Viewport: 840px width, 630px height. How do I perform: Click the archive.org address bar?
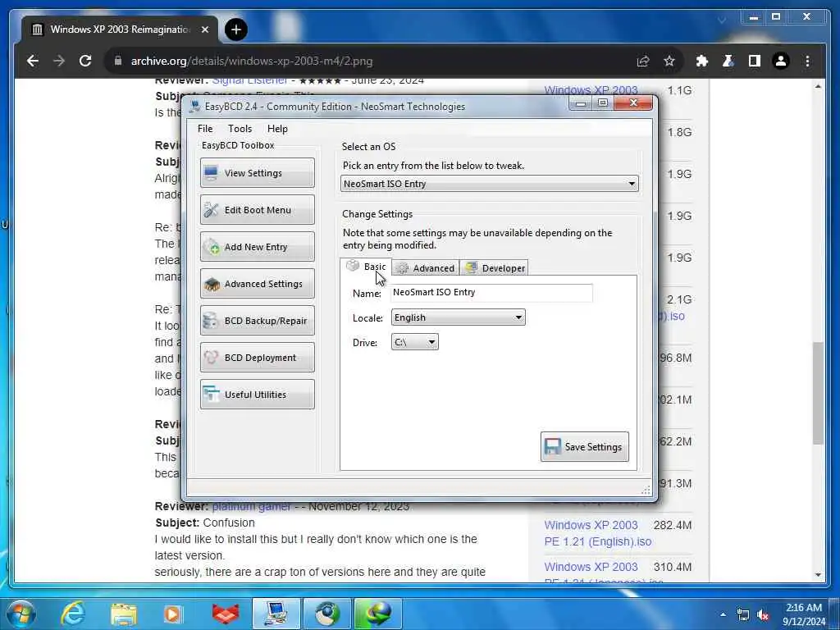pos(370,61)
